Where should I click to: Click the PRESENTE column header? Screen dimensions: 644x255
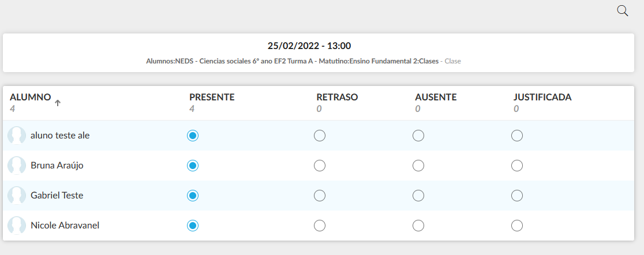[x=212, y=97]
